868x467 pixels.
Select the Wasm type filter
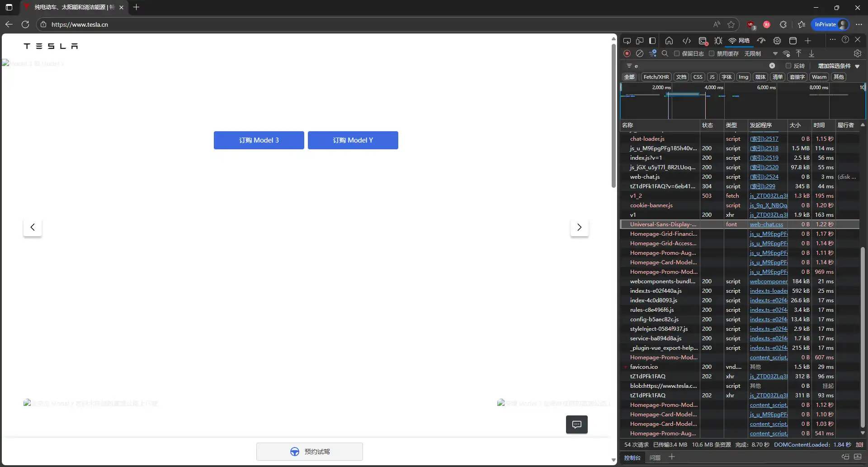(x=819, y=77)
